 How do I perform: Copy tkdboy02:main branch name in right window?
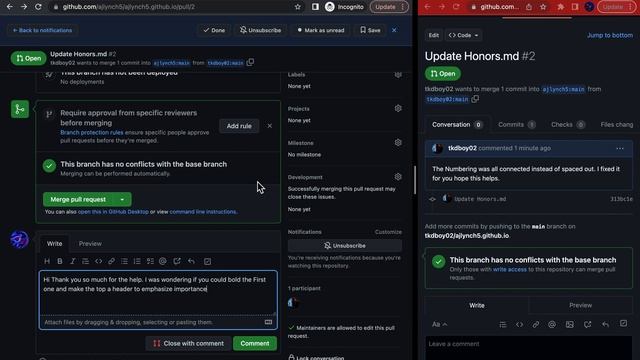tap(475, 99)
